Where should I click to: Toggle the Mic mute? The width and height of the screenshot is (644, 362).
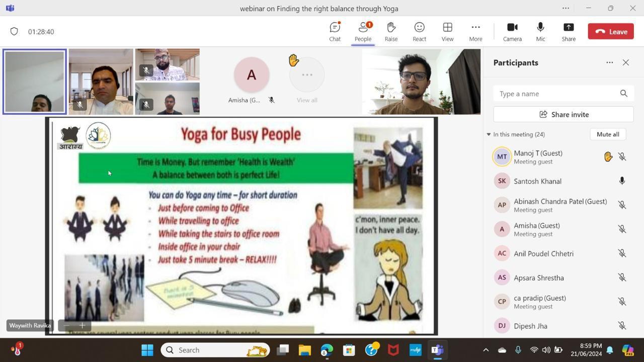540,32
